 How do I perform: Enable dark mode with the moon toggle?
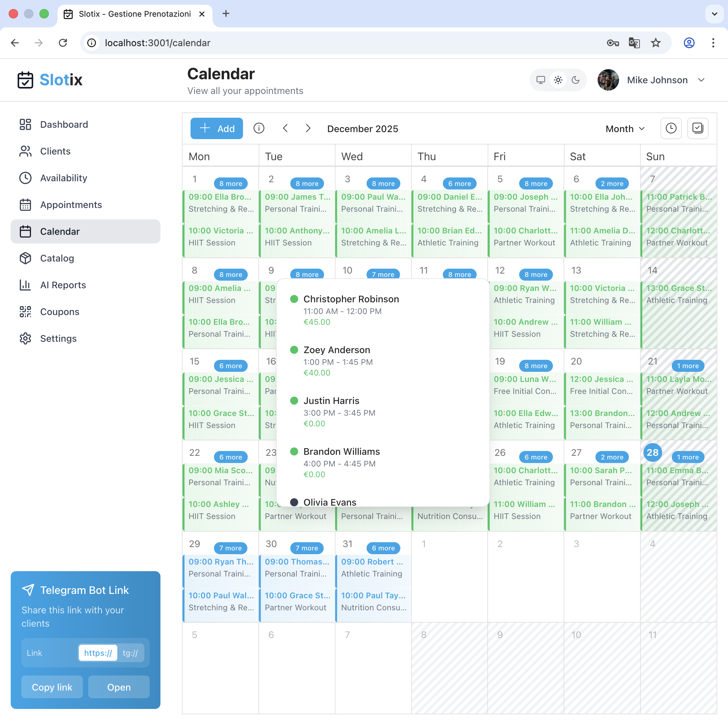pyautogui.click(x=576, y=80)
